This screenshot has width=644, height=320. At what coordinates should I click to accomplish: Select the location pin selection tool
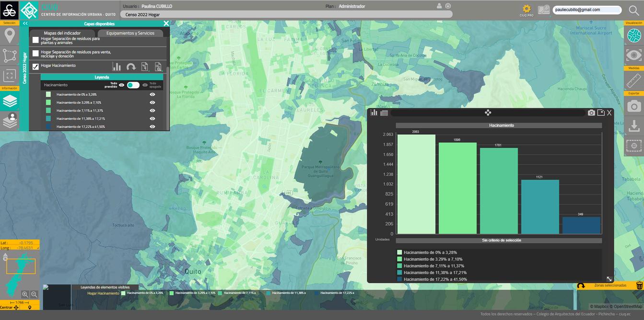tap(9, 35)
